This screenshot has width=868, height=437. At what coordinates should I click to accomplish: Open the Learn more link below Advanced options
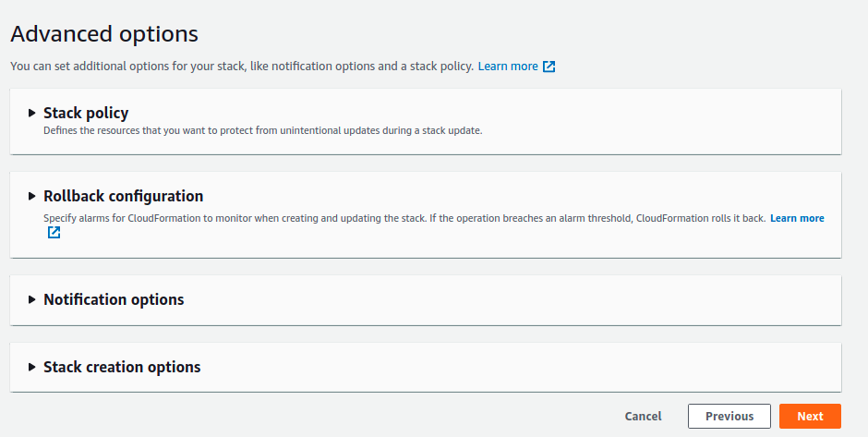(x=508, y=67)
